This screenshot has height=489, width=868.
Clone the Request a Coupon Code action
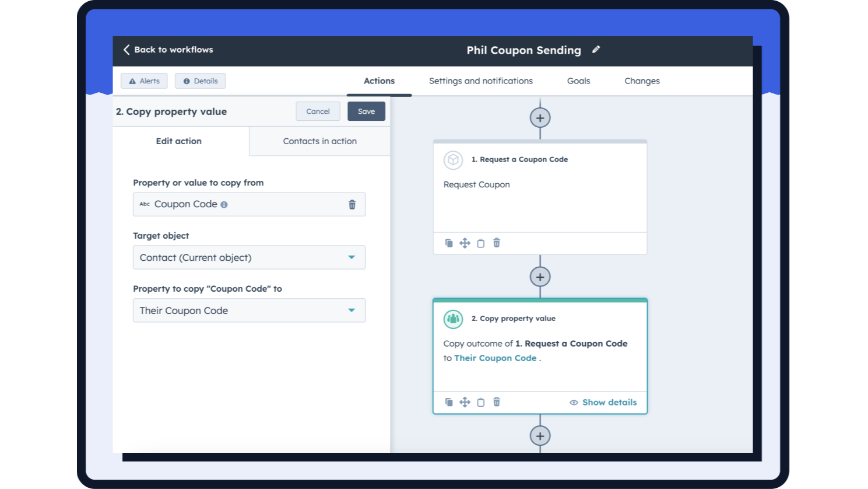click(x=449, y=243)
